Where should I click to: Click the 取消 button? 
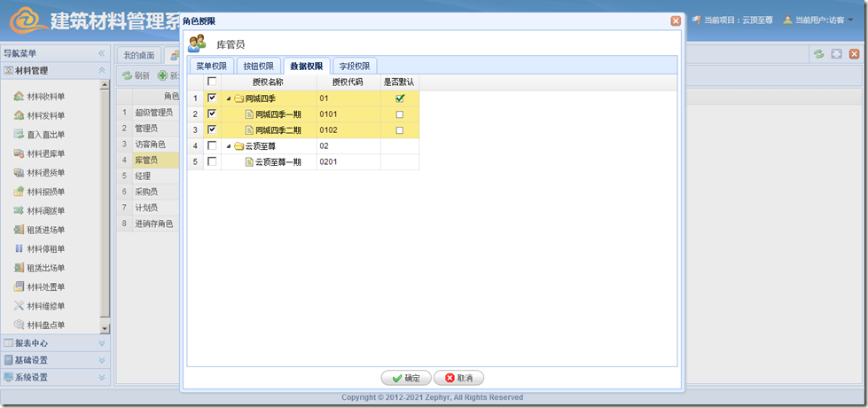pos(458,378)
